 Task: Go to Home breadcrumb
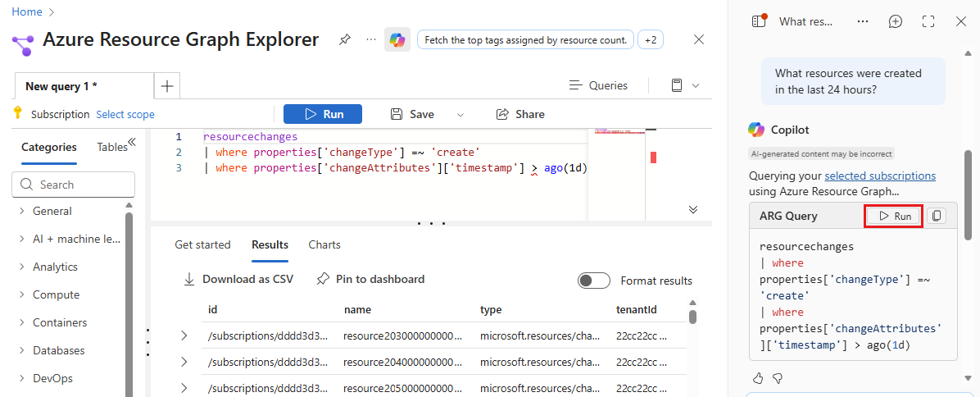click(x=27, y=11)
